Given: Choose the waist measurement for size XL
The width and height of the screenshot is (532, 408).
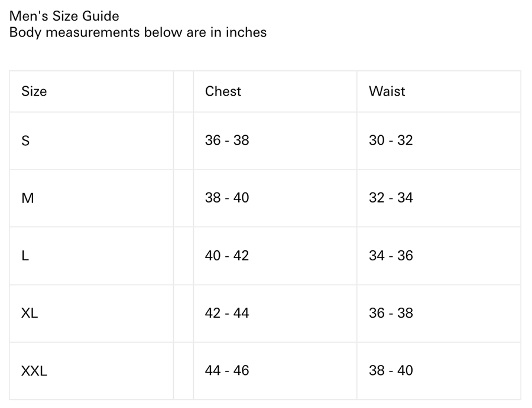Looking at the screenshot, I should [391, 313].
